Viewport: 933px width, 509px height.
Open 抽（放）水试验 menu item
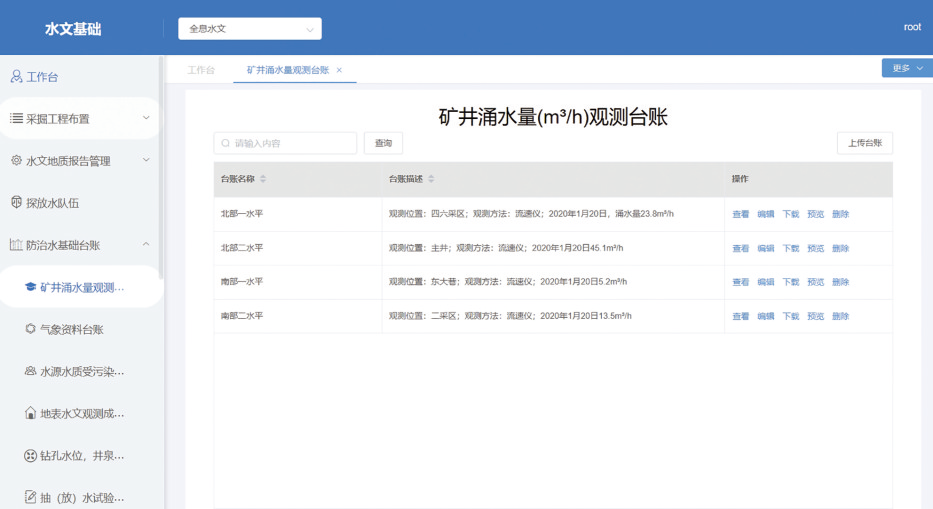point(82,498)
